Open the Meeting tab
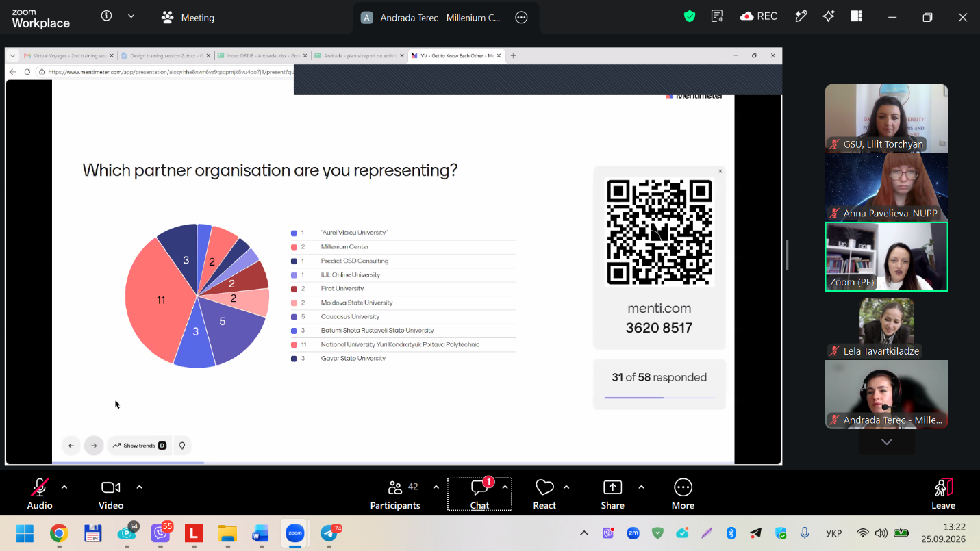 point(188,18)
